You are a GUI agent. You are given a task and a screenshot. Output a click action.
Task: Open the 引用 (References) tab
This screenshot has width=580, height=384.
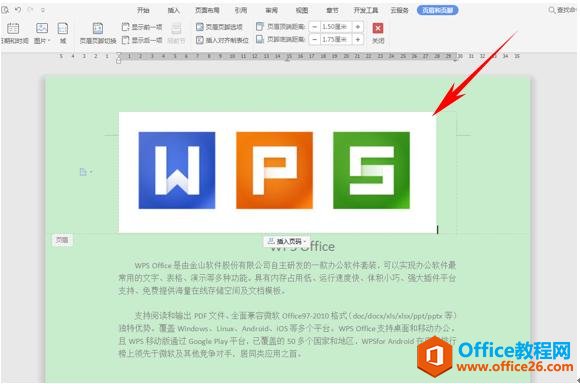[x=241, y=10]
